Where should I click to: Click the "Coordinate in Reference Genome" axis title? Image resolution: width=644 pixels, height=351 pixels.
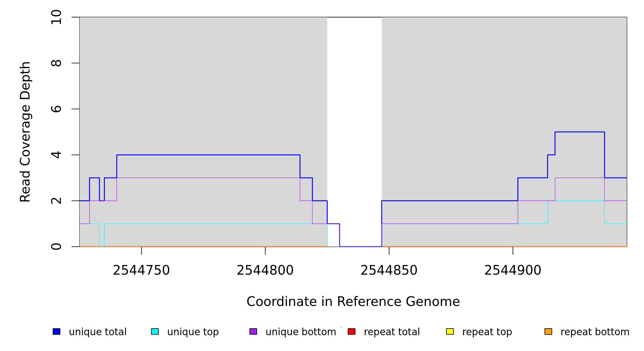pos(353,302)
